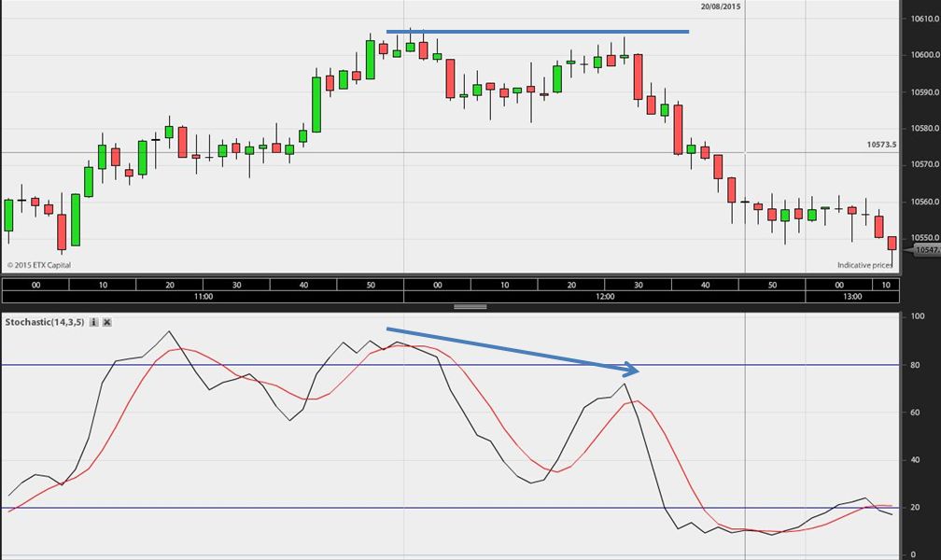The height and width of the screenshot is (560, 941).
Task: Click the 100 level on the Stochastic scale
Action: 918,316
